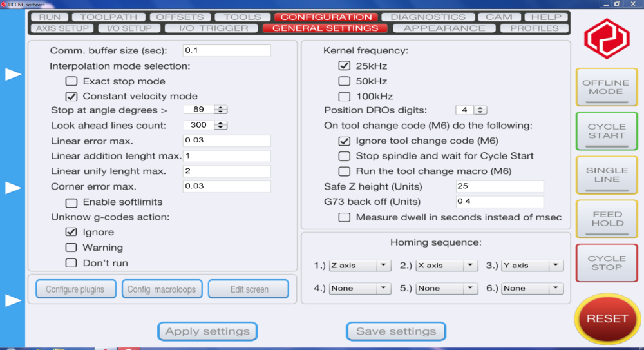Toggle the 25kHz kernel frequency checkbox

point(344,66)
